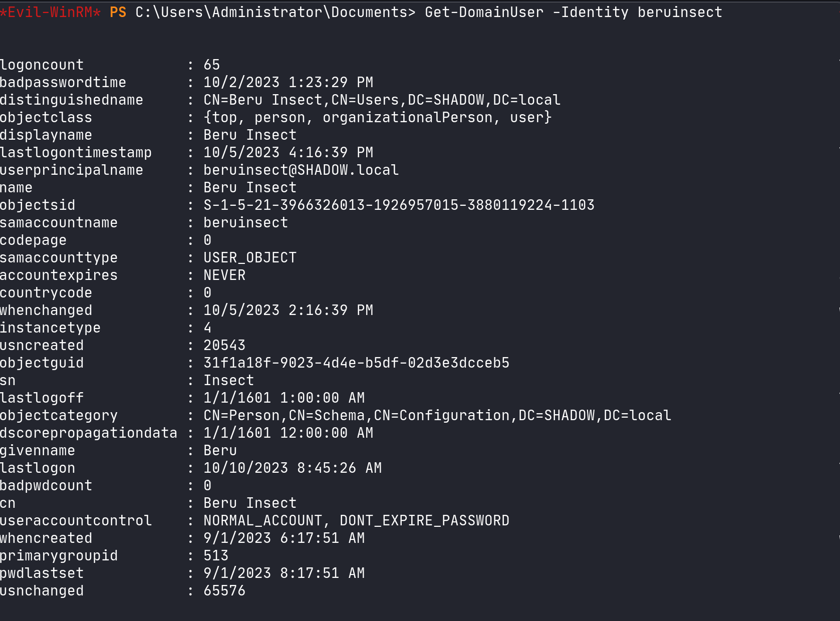Click the beruinsect identity argument
840x621 pixels.
point(680,12)
